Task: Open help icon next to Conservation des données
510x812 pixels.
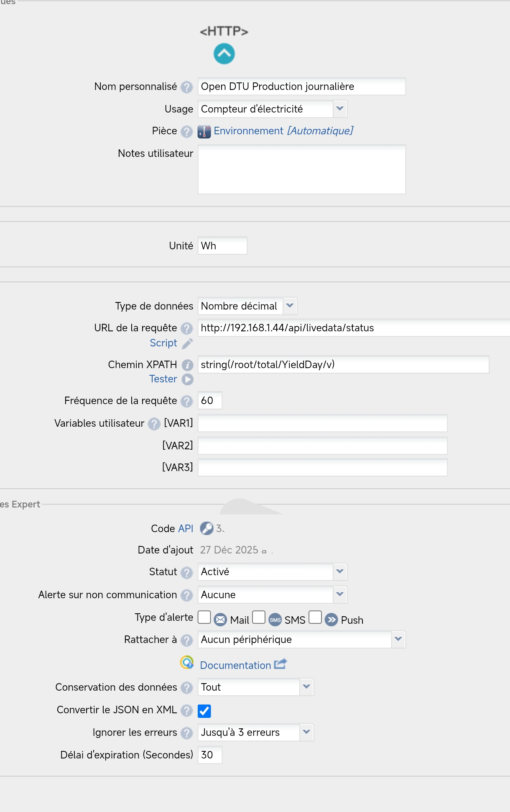Action: tap(186, 688)
